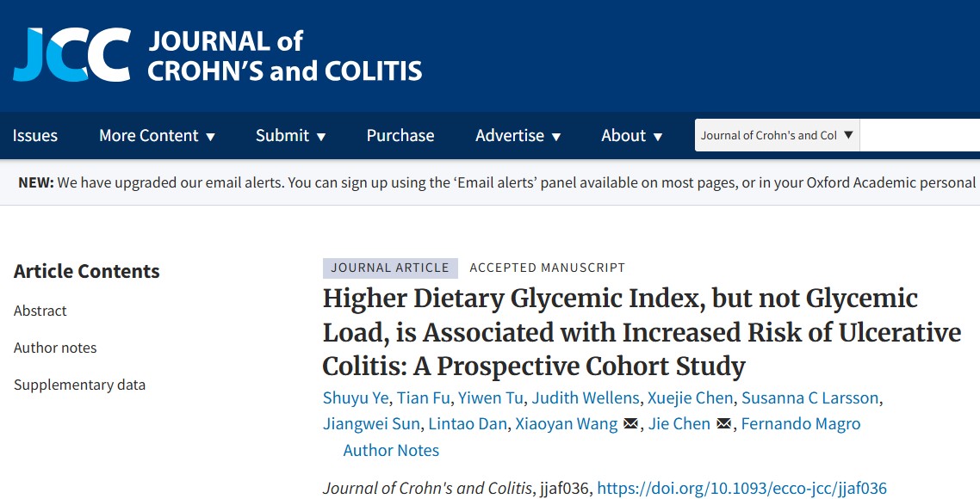Click into the search input field
Viewport: 980px width, 499px height.
[920, 135]
